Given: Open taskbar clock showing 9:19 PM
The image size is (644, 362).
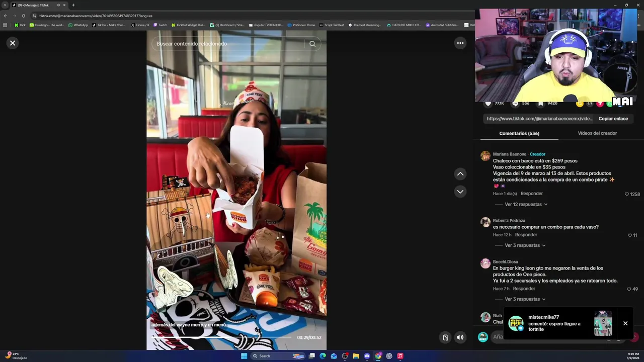Looking at the screenshot, I should click(633, 356).
